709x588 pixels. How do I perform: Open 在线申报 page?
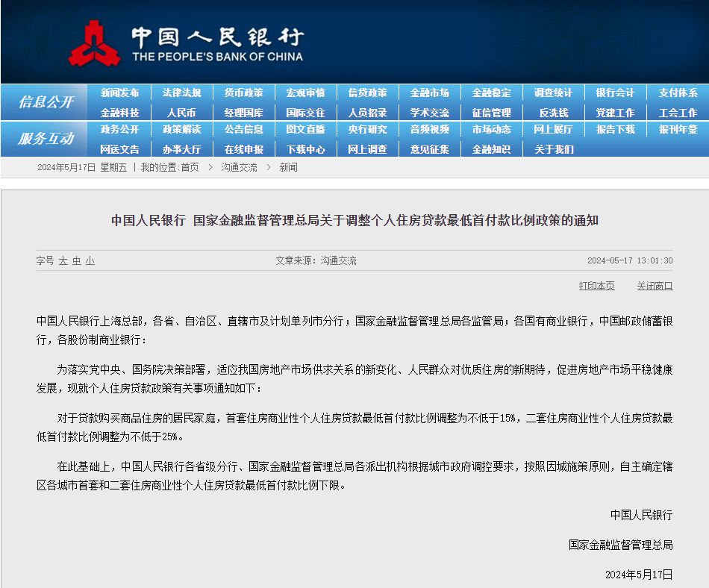(244, 149)
